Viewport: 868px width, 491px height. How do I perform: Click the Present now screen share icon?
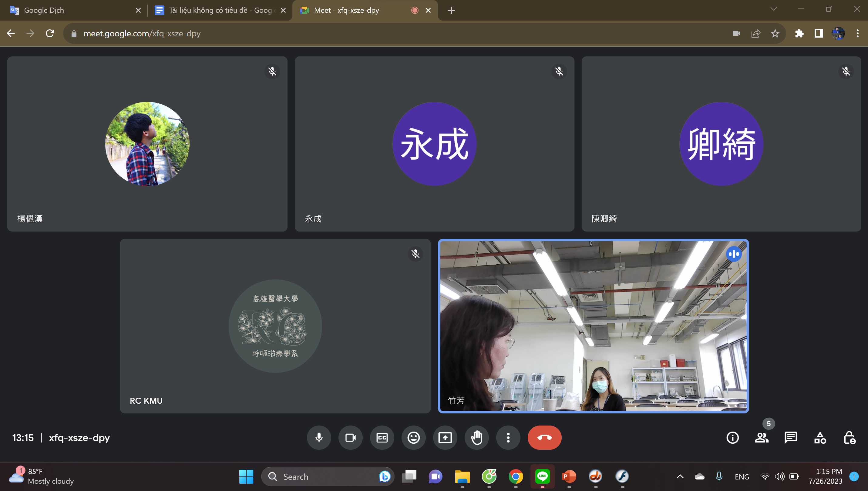445,437
